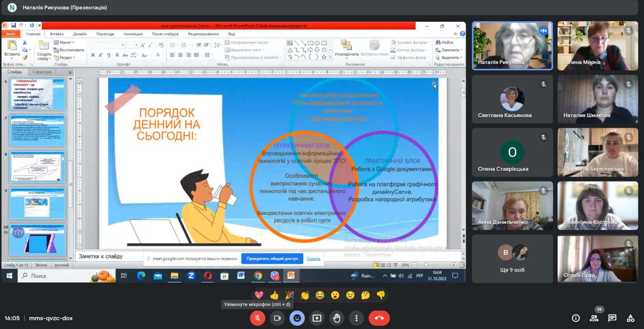Screen dimensions: 644x329
Task: Raise your hand in the meeting
Action: 337,318
